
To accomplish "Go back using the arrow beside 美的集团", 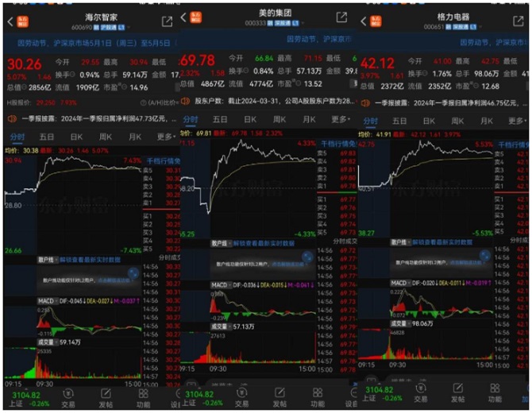I will 184,17.
